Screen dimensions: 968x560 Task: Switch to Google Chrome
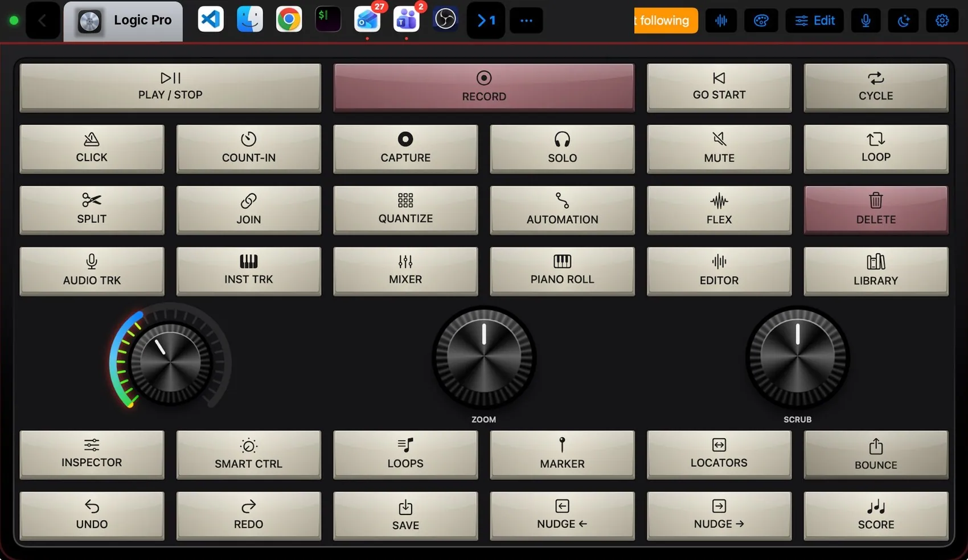289,20
